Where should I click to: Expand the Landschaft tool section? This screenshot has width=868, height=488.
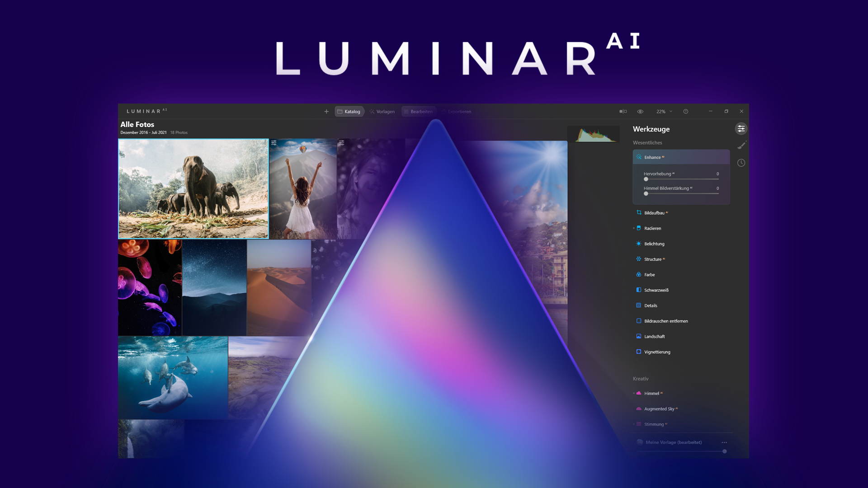653,336
